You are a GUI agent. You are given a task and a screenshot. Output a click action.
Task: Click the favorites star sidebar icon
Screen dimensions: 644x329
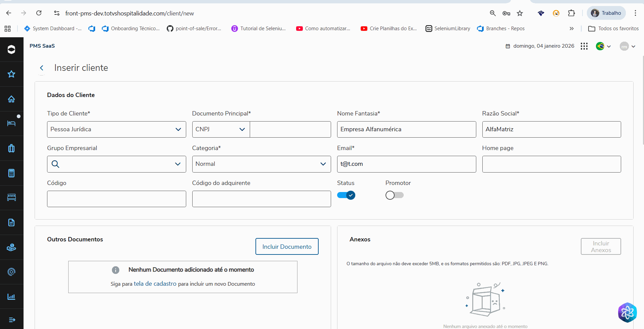tap(11, 74)
